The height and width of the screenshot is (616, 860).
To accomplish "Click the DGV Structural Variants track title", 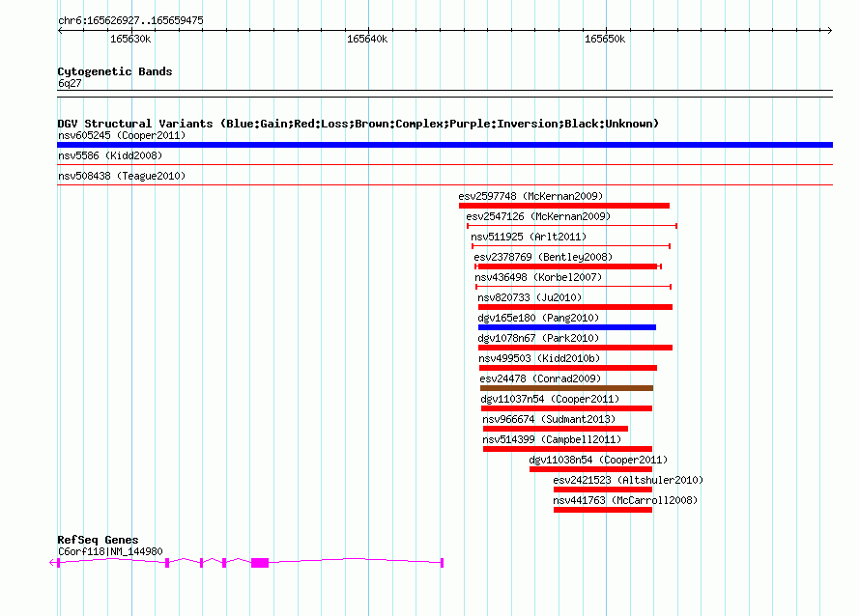I will 358,124.
